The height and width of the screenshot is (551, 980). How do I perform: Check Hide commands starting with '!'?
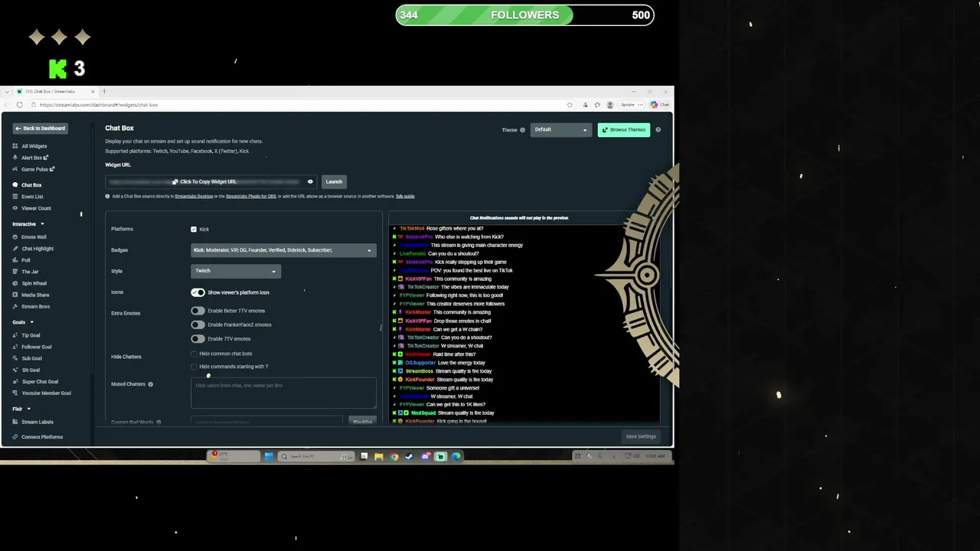(194, 367)
